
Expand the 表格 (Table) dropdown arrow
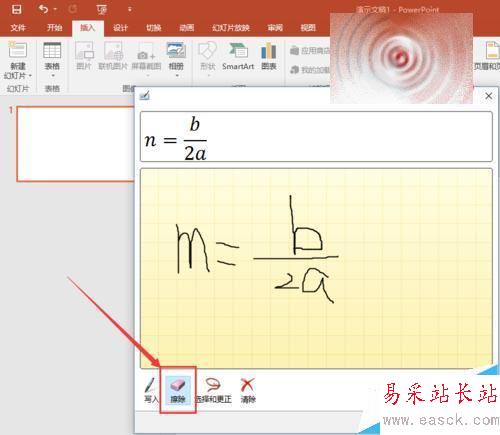pyautogui.click(x=53, y=76)
